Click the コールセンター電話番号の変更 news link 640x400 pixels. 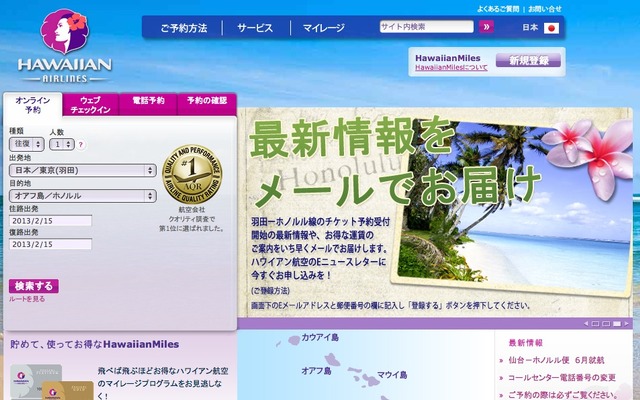pyautogui.click(x=562, y=378)
